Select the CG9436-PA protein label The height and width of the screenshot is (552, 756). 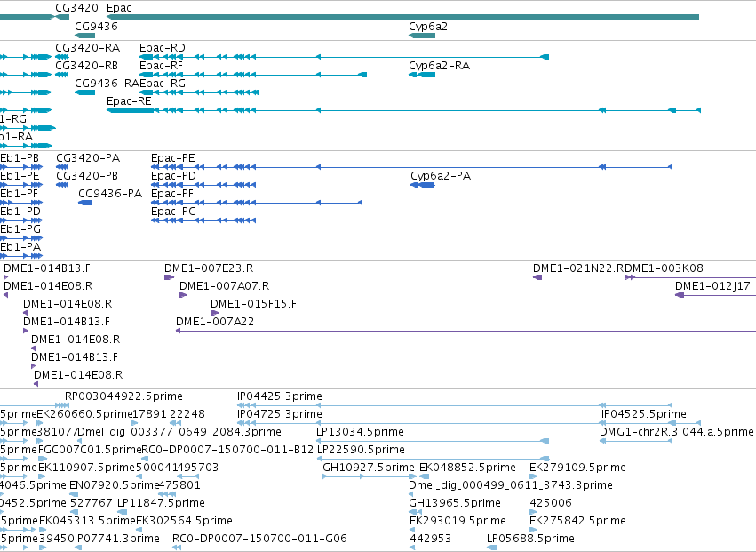[110, 194]
